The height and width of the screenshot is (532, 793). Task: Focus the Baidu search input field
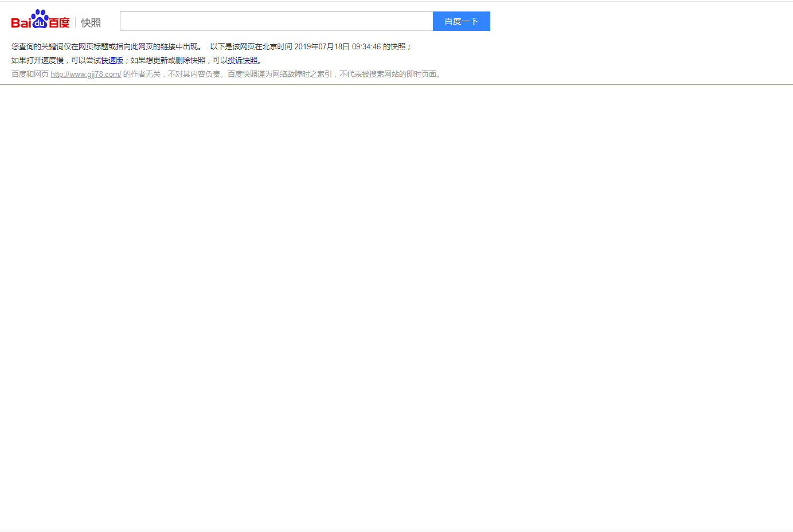click(276, 21)
